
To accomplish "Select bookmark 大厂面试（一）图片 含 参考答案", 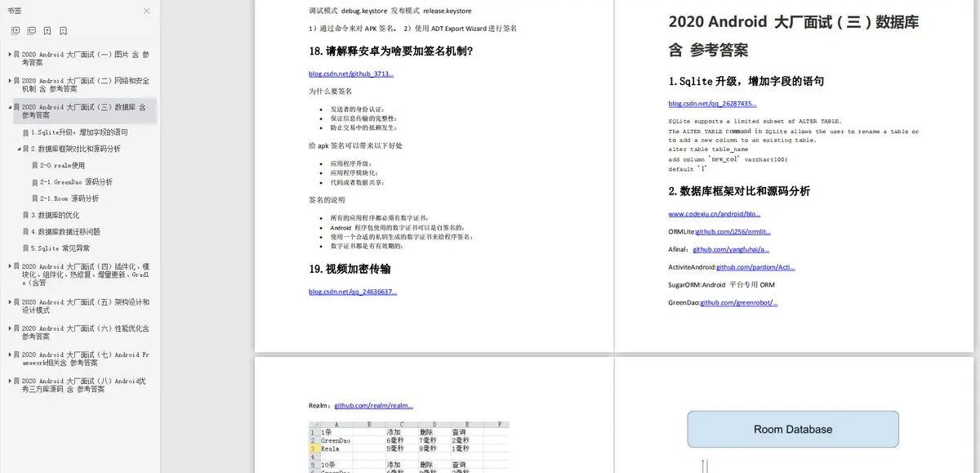I will [x=86, y=59].
